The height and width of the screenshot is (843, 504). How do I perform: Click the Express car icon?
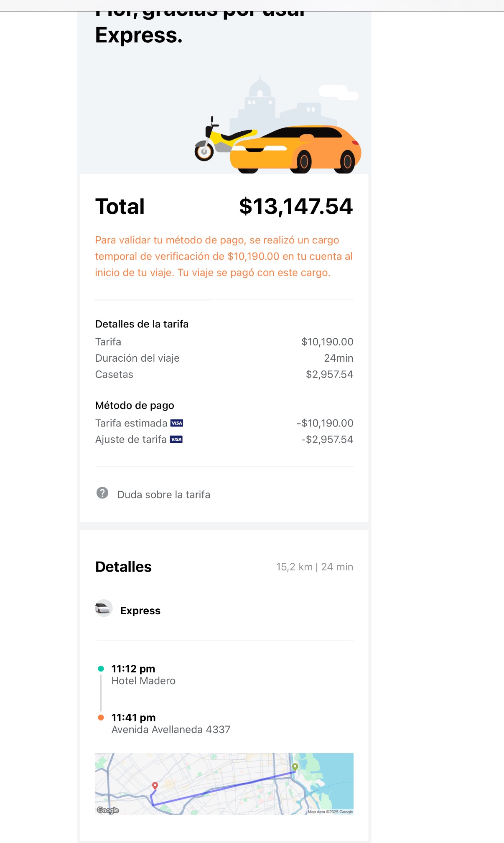104,608
